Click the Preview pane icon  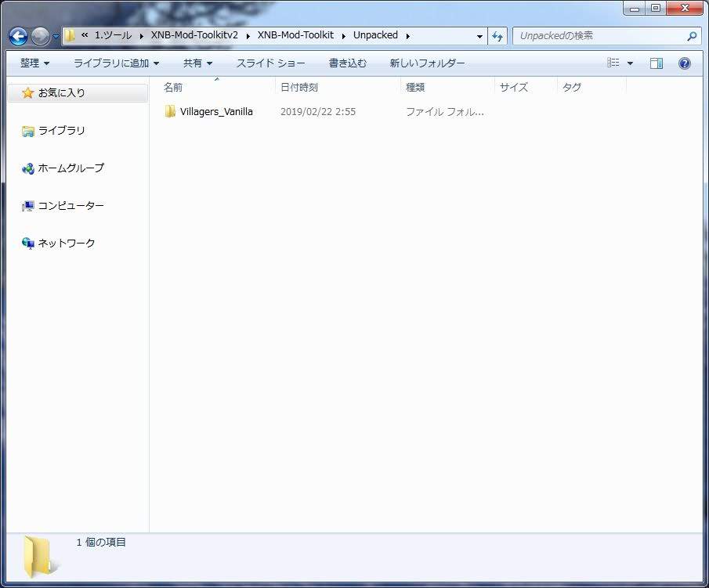pos(657,63)
